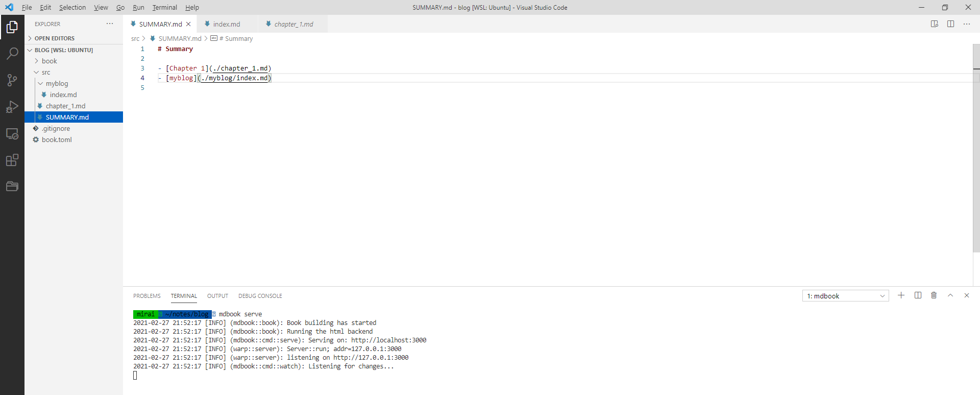Collapse the src folder

[73, 72]
